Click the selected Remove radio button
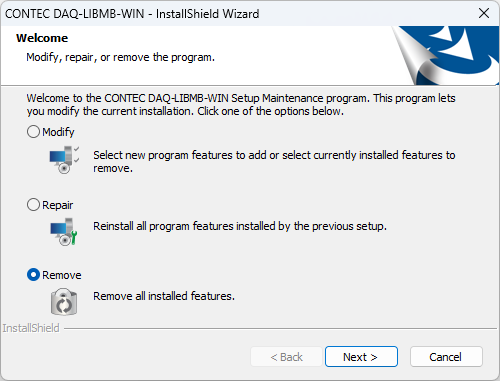500x381 pixels. [x=33, y=275]
